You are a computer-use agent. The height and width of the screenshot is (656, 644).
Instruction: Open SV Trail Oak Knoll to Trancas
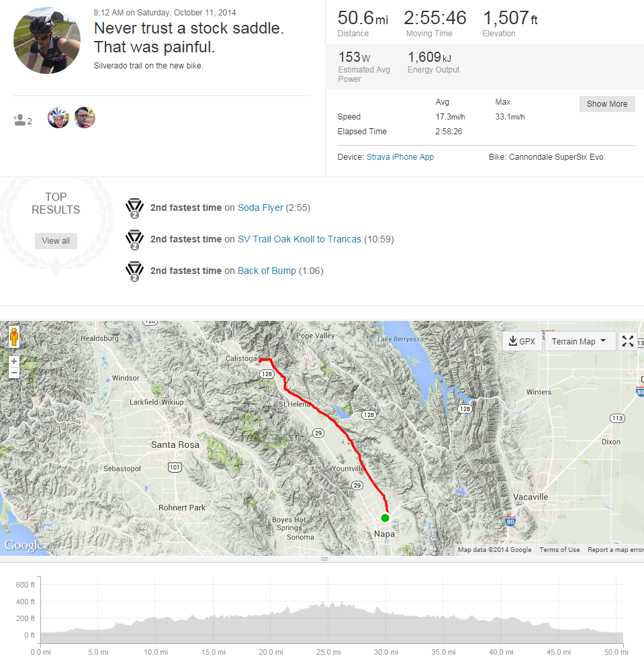[299, 239]
